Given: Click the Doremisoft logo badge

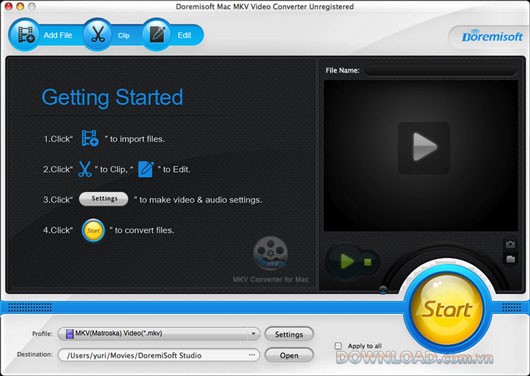Looking at the screenshot, I should 492,37.
